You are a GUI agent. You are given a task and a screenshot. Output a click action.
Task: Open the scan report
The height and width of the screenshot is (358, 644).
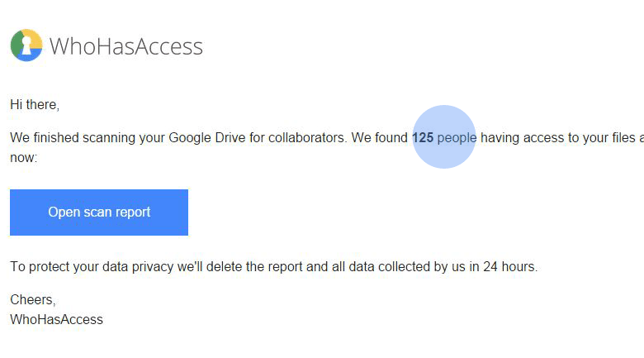coord(99,212)
